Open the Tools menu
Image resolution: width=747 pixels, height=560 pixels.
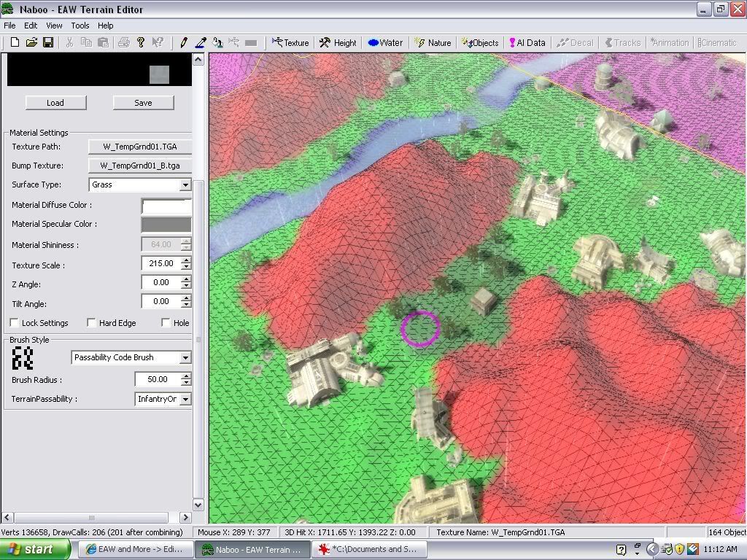80,26
